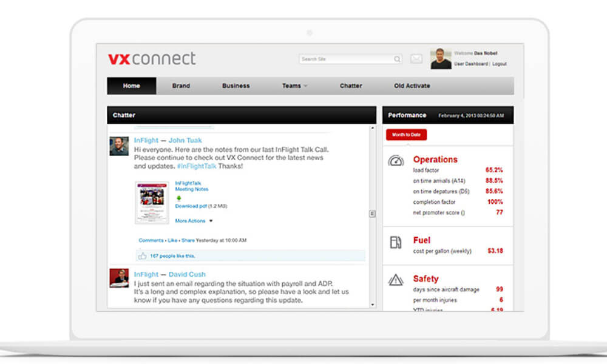Click the Performance panel header title
Screen dimensions: 607x364
click(x=407, y=115)
